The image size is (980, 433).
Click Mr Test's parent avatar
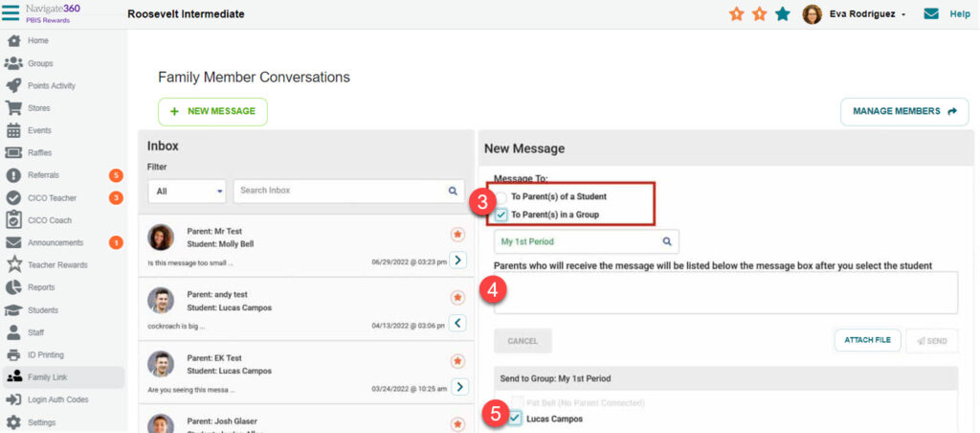click(161, 238)
